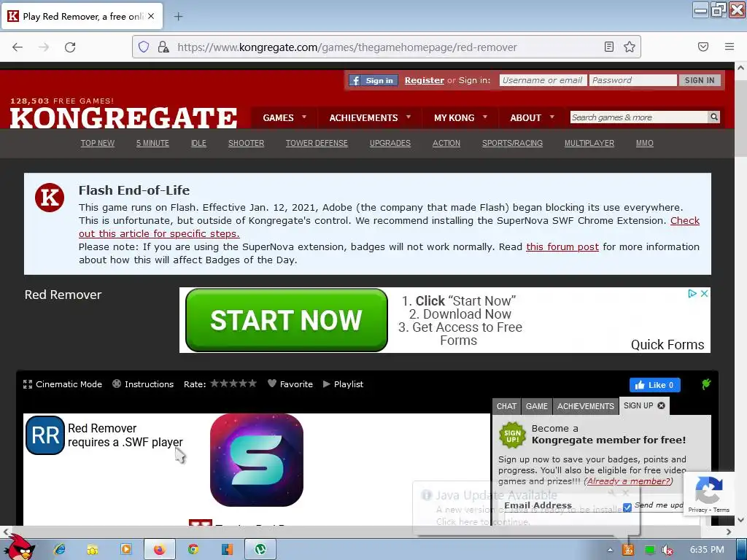This screenshot has height=560, width=747.
Task: Open 'Check out this article' link
Action: [159, 234]
